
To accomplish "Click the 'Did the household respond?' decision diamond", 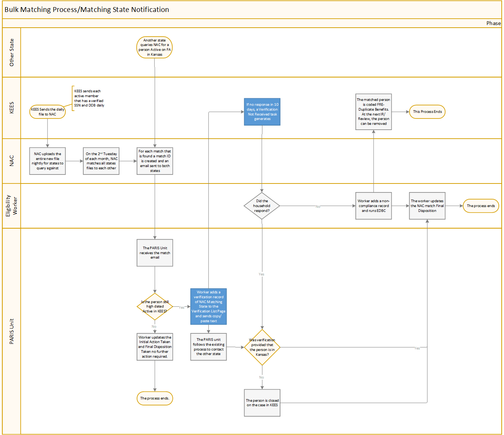I will pos(262,206).
